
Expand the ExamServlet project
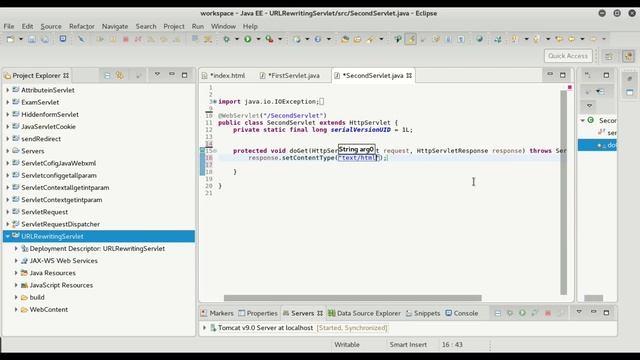[7, 102]
